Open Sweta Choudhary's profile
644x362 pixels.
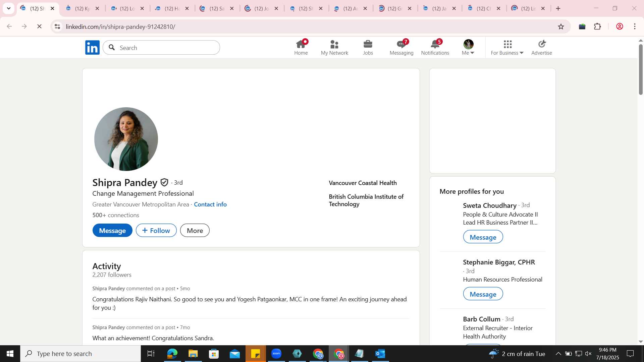coord(490,205)
